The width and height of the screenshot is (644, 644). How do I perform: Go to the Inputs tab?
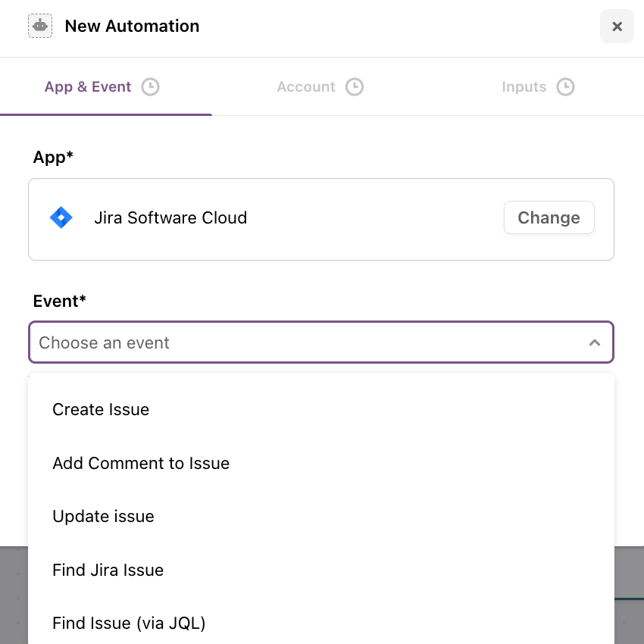point(524,87)
